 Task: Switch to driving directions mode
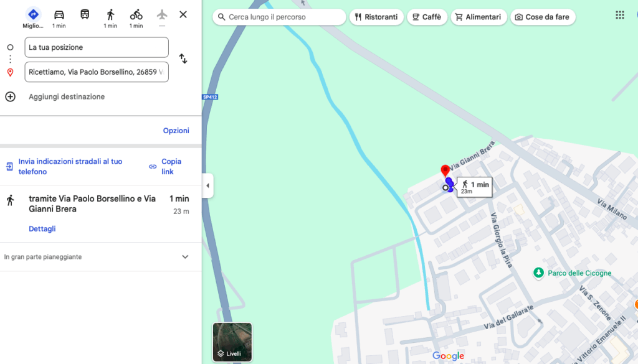[59, 15]
